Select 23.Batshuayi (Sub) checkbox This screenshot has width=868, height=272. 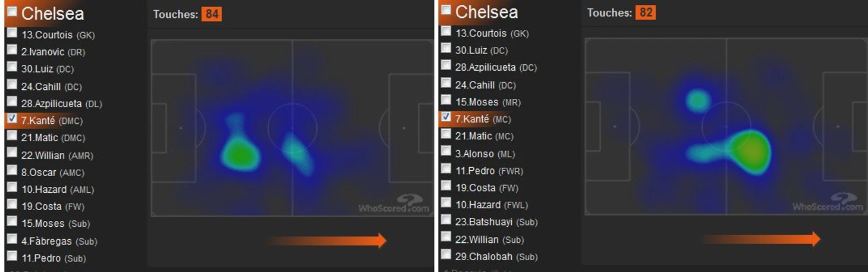[446, 220]
